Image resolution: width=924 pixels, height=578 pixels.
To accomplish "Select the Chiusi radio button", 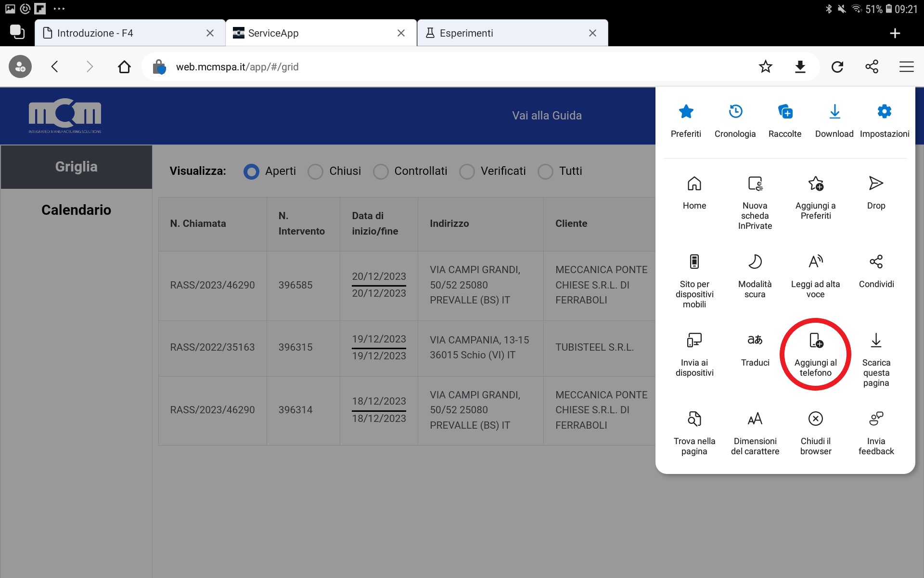I will (x=316, y=171).
